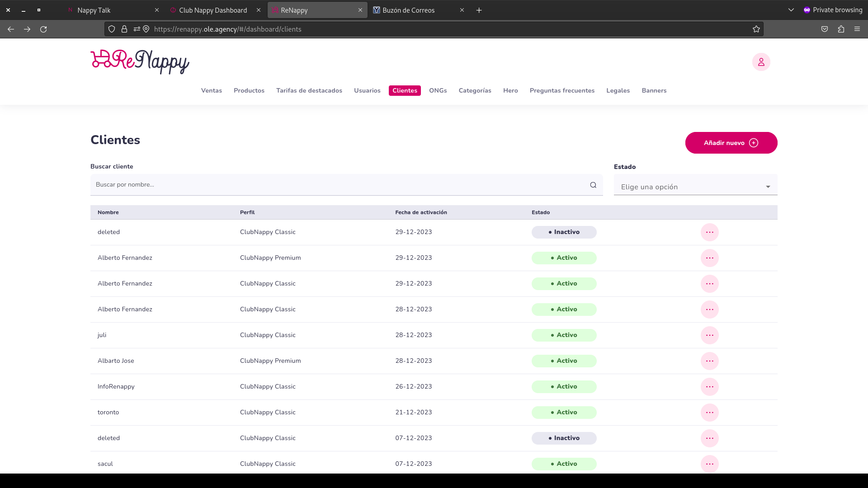Focus the Buscar por nombre input field
Viewport: 868px width, 488px height.
tap(339, 185)
